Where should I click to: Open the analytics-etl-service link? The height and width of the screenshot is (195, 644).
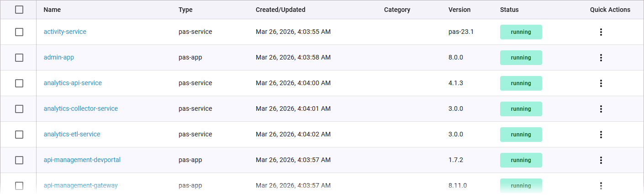[x=72, y=135]
